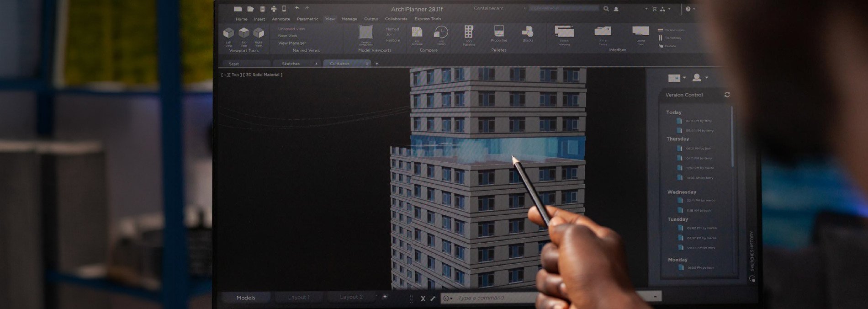Open the Thursday 06:21 PM by josh version
This screenshot has height=309, width=868.
pyautogui.click(x=694, y=149)
